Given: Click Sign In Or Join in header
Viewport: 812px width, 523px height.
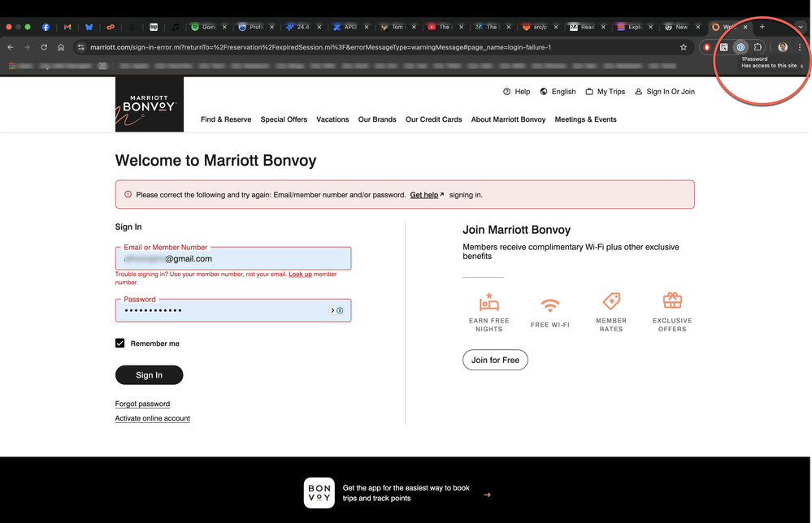Looking at the screenshot, I should tap(665, 92).
